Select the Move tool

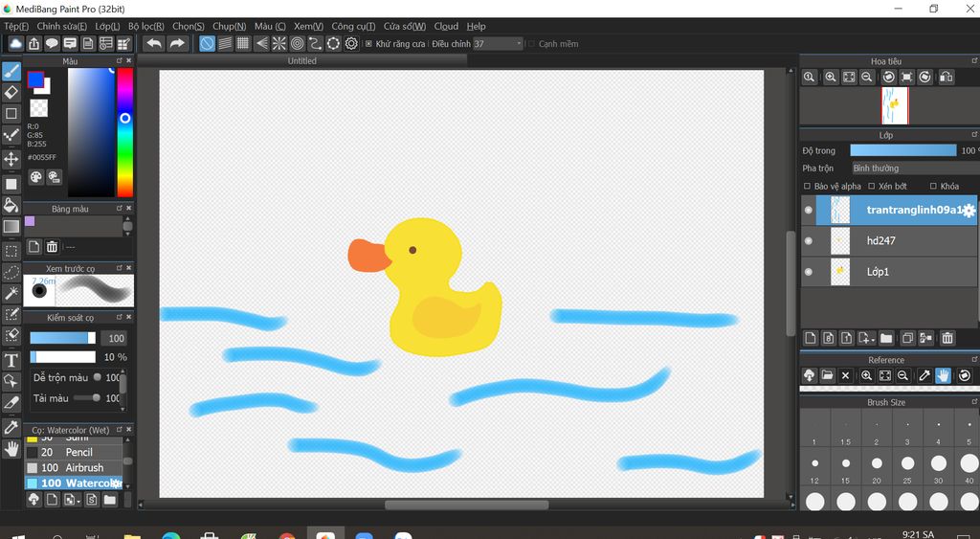pos(11,159)
